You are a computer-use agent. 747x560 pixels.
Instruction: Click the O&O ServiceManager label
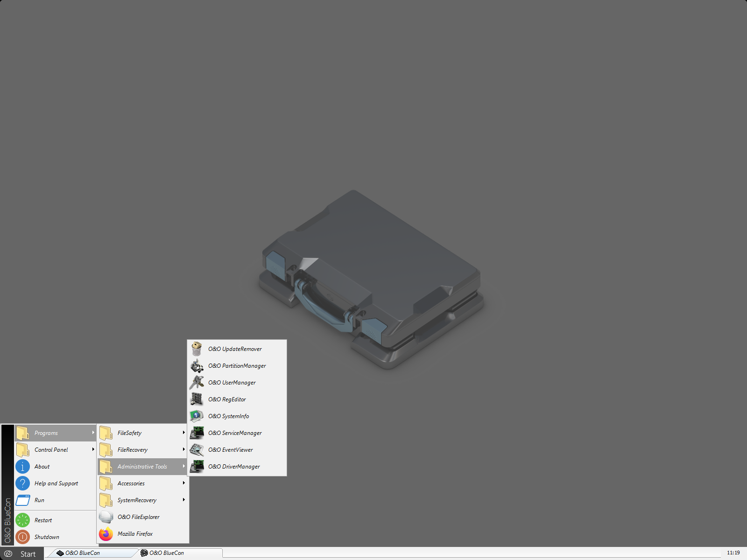pyautogui.click(x=235, y=433)
